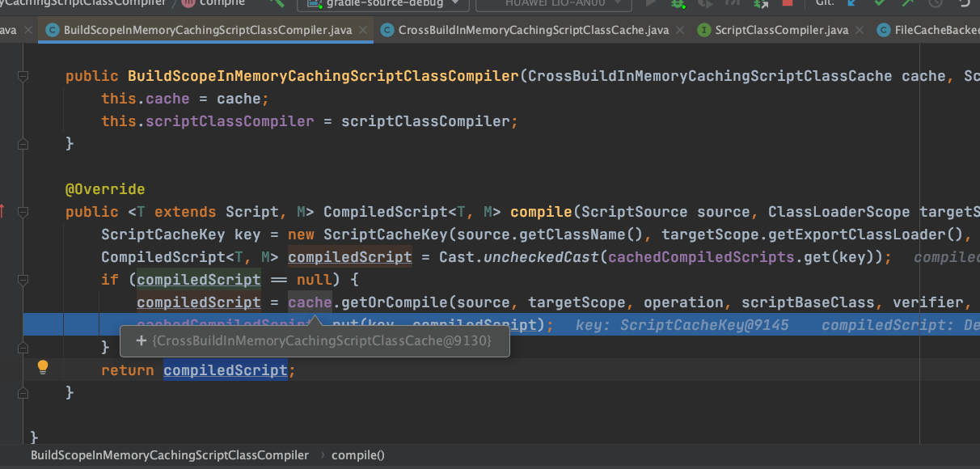Image resolution: width=980 pixels, height=469 pixels.
Task: Click class icon on BuildScopeInMemoryCachingScriptClassCompiler.java tab
Action: point(53,31)
